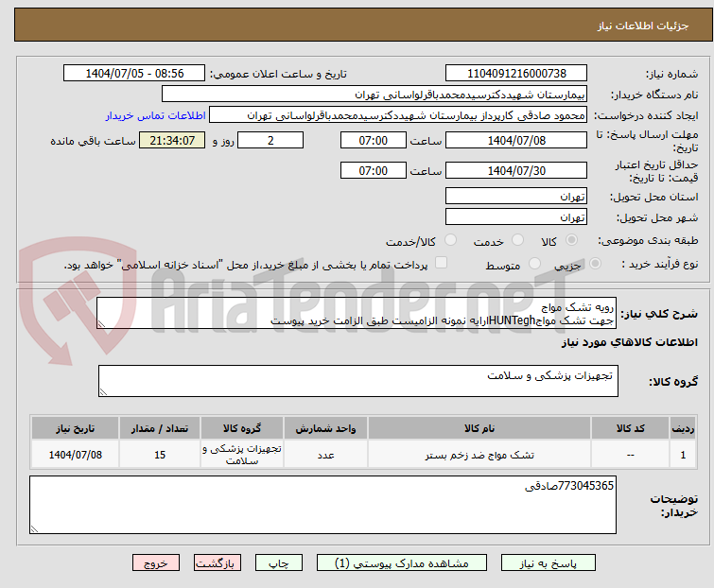Image resolution: width=714 pixels, height=588 pixels.
Task: Open مشاهده مدارک پیوستی (1) attachments
Action: click(x=402, y=563)
